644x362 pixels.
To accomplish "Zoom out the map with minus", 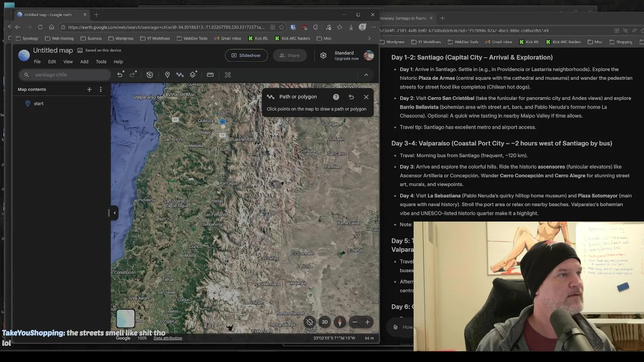I will click(355, 322).
